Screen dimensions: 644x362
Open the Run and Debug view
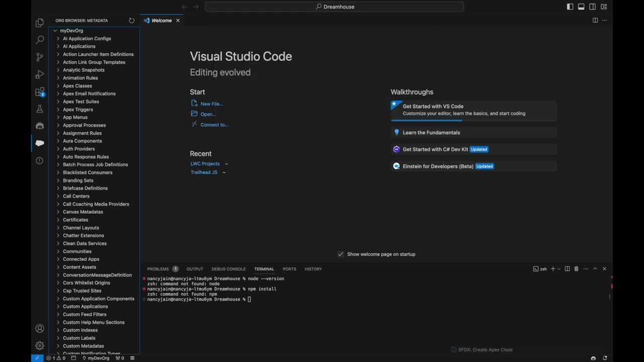tap(40, 74)
